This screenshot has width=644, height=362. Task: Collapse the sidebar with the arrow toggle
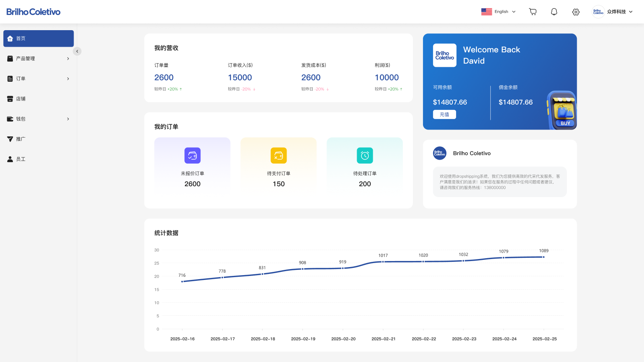pos(77,51)
